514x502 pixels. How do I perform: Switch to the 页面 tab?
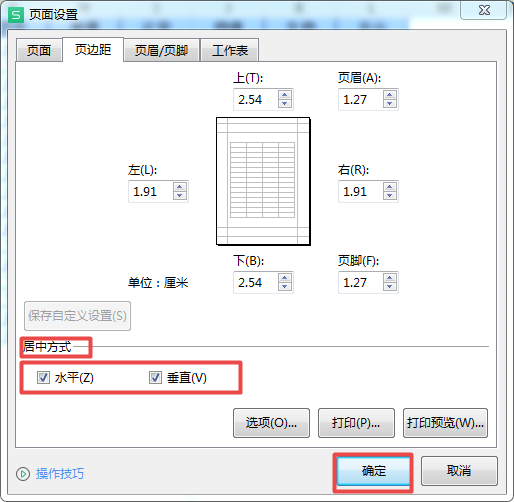tap(39, 51)
